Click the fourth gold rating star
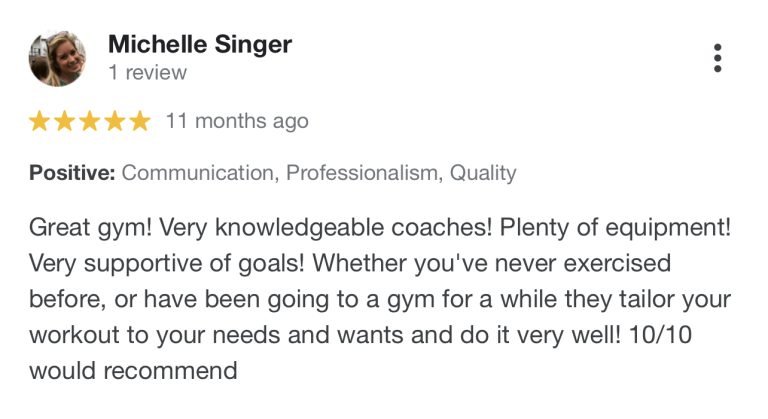Image resolution: width=768 pixels, height=419 pixels. click(115, 121)
